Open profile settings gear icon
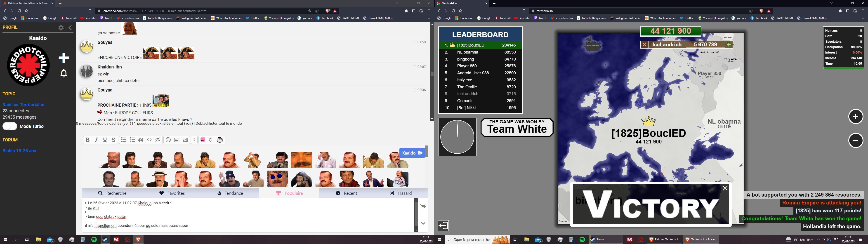Screen dimensions: 868x244 coord(61,28)
